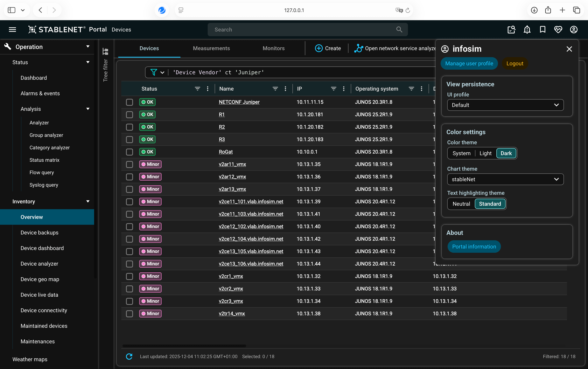This screenshot has width=588, height=369.
Task: Open the hamburger navigation menu
Action: pyautogui.click(x=12, y=30)
